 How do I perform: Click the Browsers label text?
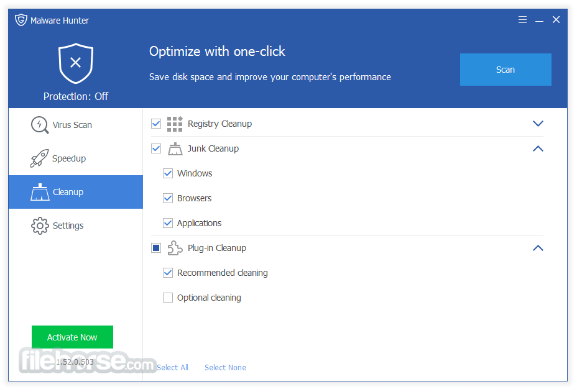pos(194,198)
